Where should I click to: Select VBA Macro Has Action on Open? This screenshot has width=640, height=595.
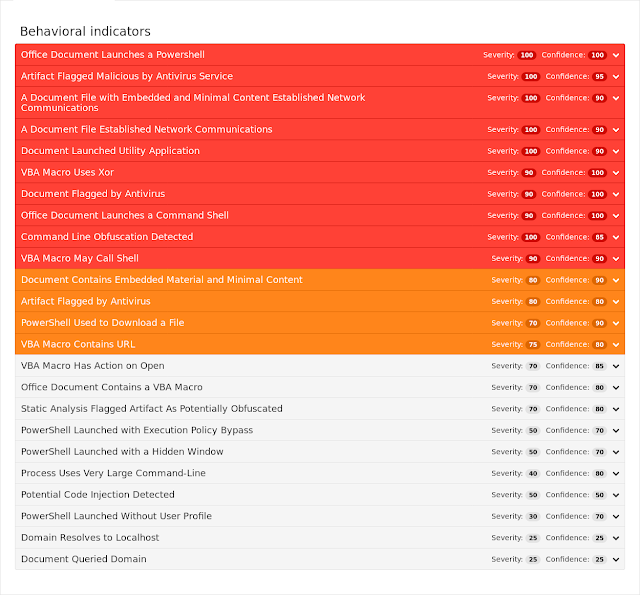tap(320, 366)
